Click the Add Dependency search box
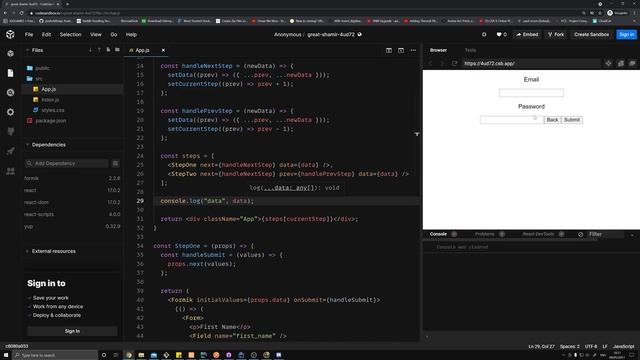Viewport: 640px width, 360px height. coord(67,163)
